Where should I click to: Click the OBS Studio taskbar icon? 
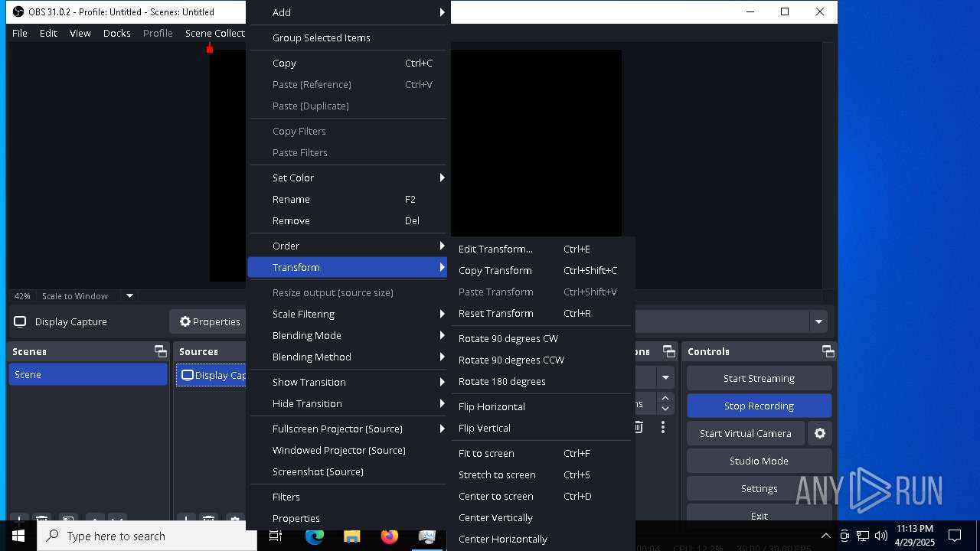[426, 536]
